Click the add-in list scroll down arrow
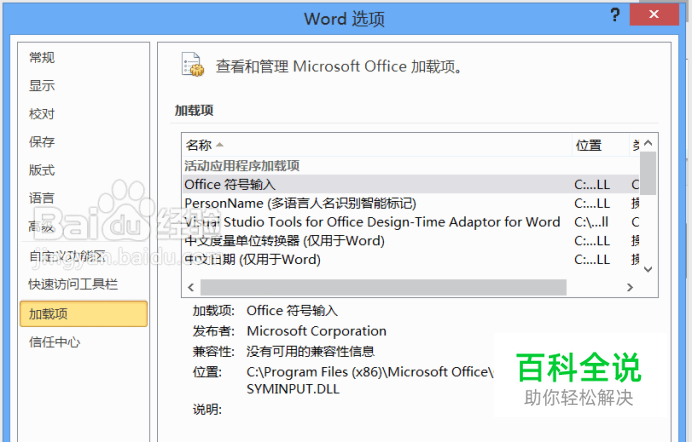 tap(648, 269)
